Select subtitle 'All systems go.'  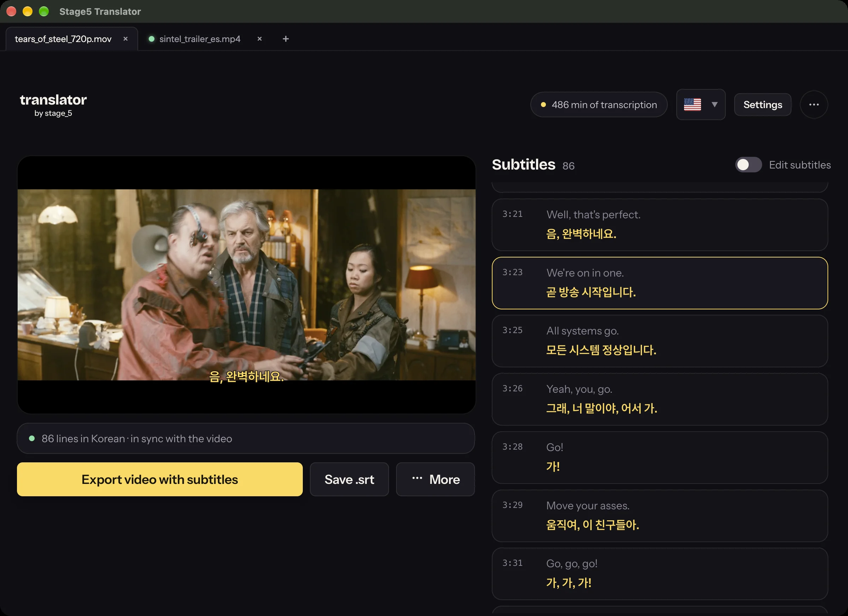pyautogui.click(x=660, y=341)
